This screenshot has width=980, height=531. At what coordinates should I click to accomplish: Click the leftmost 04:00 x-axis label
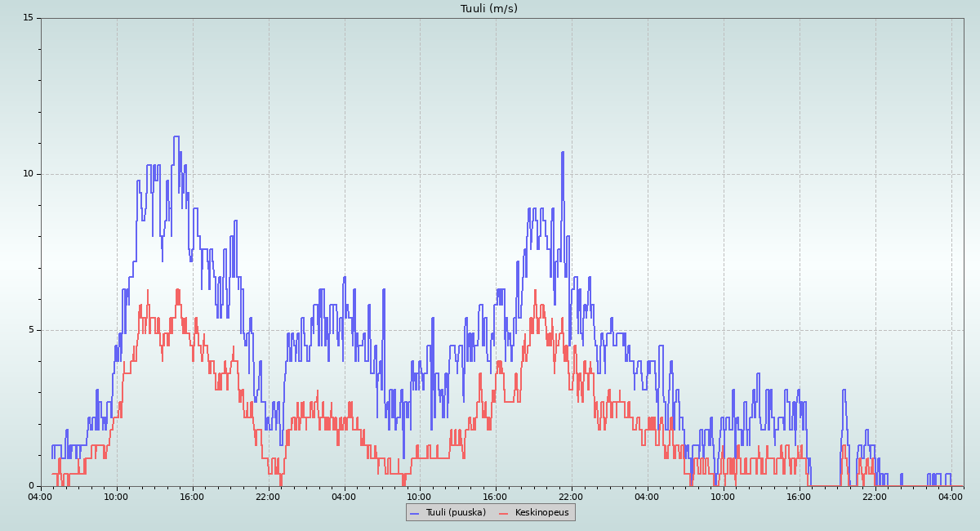41,496
